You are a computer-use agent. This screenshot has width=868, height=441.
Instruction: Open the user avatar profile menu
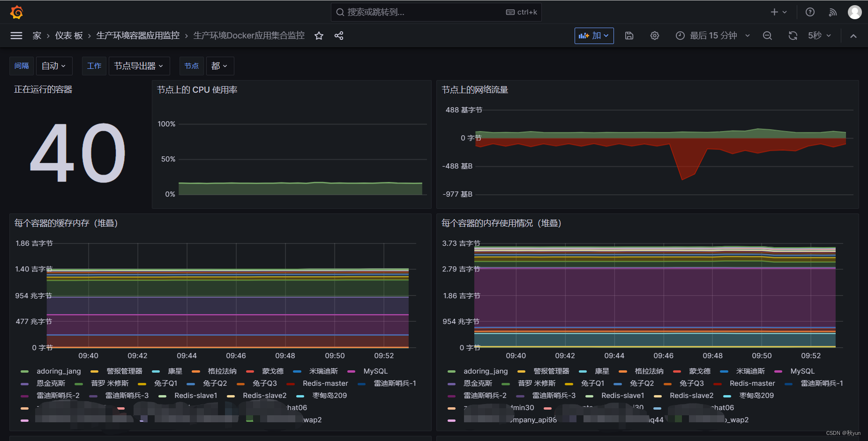point(855,12)
